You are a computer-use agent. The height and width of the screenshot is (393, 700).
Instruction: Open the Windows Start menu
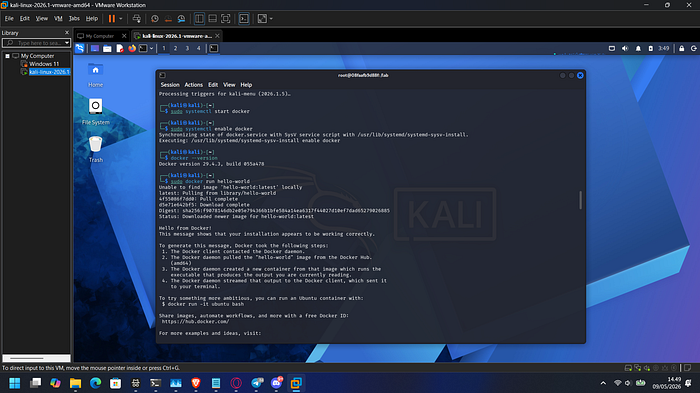[x=15, y=383]
